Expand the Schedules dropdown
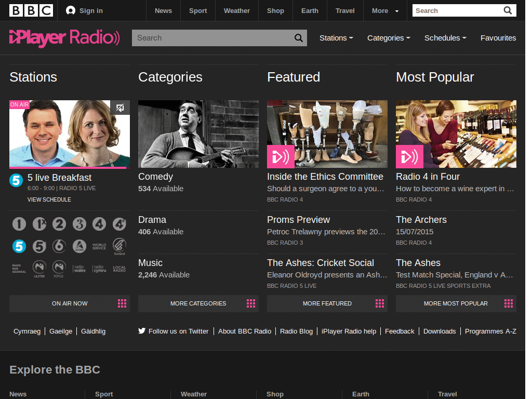This screenshot has height=399, width=532. click(x=445, y=38)
